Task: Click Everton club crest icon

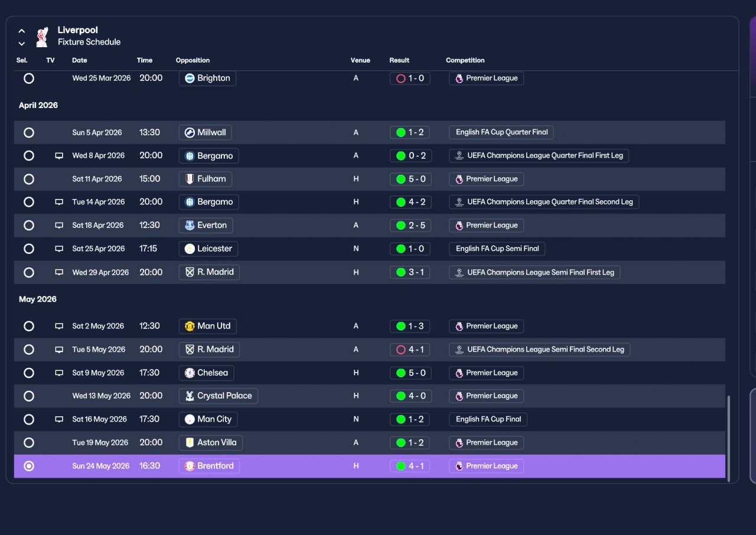Action: (x=190, y=226)
